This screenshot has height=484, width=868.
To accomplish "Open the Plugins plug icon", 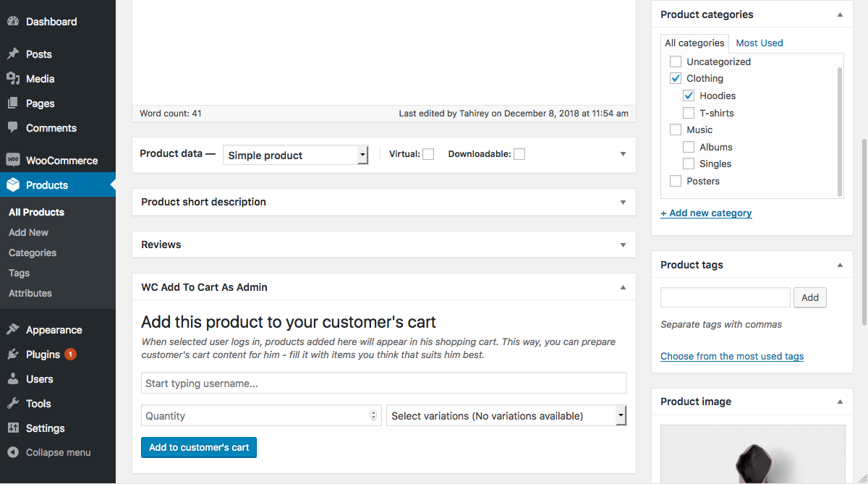I will point(13,354).
